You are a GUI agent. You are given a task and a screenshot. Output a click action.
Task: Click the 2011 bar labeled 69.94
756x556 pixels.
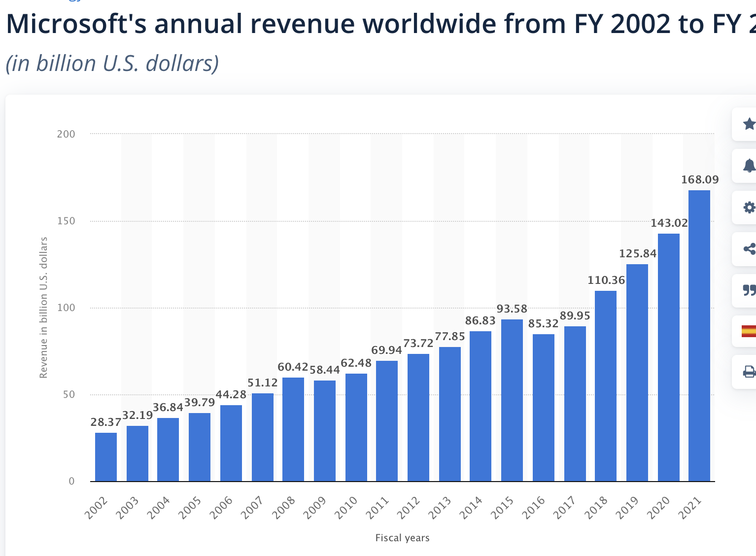[x=387, y=421]
